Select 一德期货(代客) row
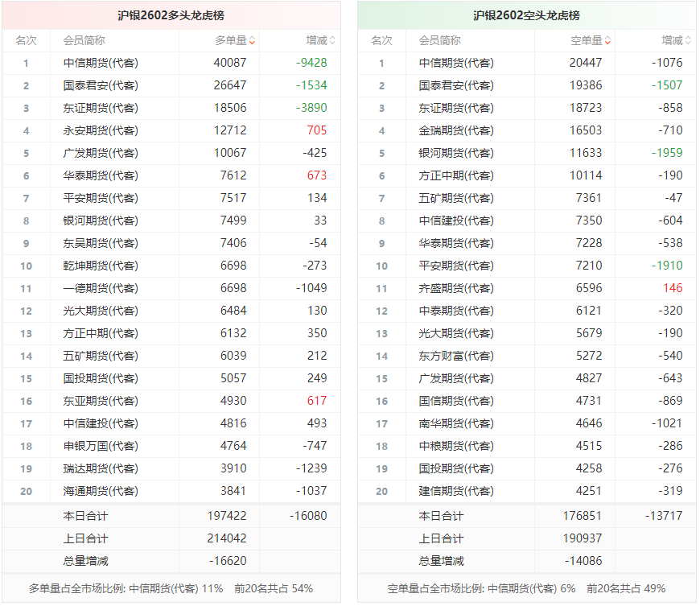The height and width of the screenshot is (606, 700). (171, 288)
